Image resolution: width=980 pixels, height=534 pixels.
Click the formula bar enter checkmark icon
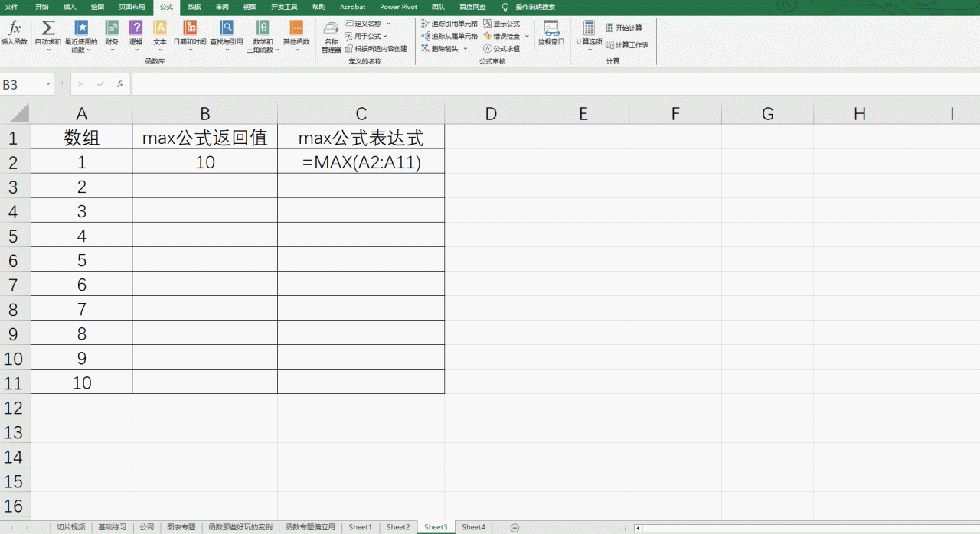point(100,84)
